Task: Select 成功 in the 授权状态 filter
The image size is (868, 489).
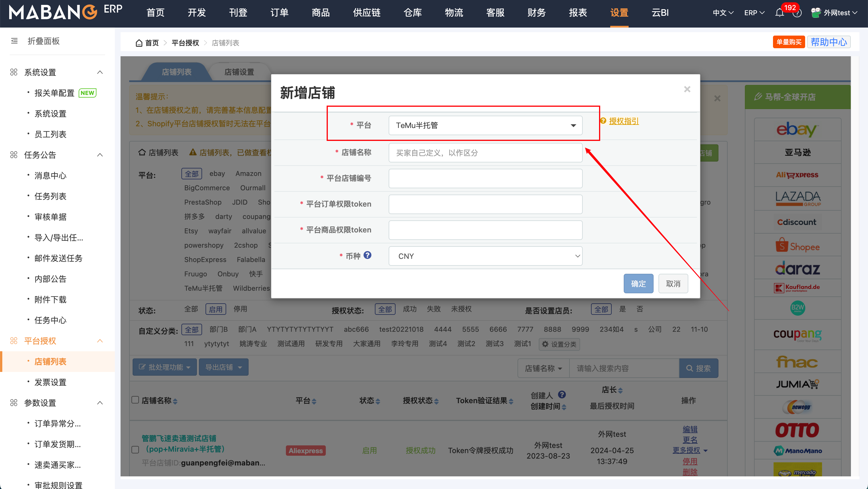Action: point(410,309)
